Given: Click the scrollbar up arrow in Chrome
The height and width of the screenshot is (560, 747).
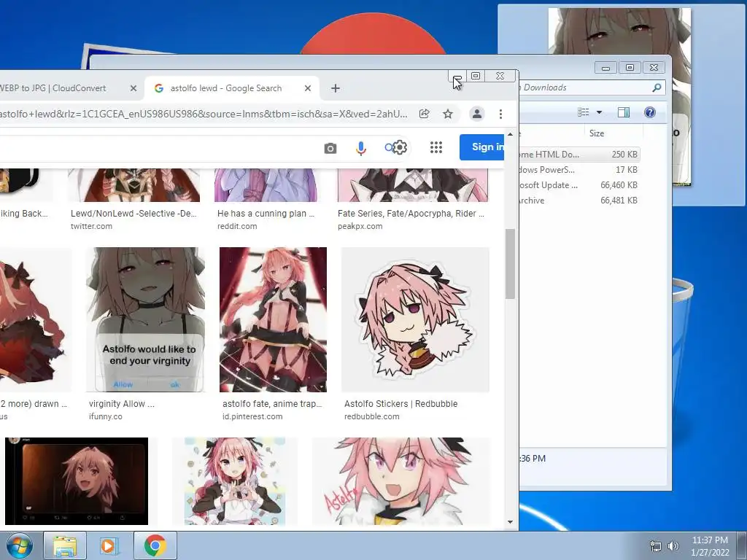Looking at the screenshot, I should (x=510, y=134).
